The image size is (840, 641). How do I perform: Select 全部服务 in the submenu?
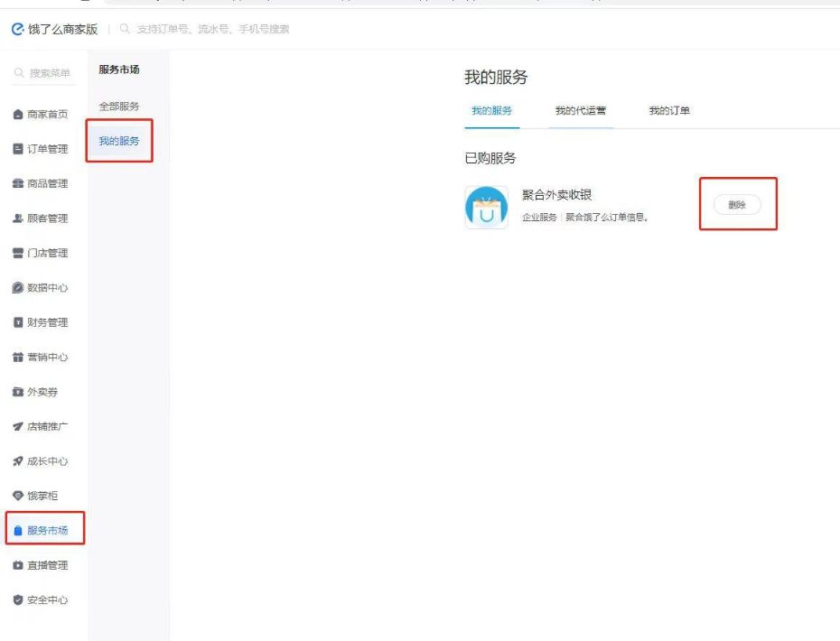119,107
